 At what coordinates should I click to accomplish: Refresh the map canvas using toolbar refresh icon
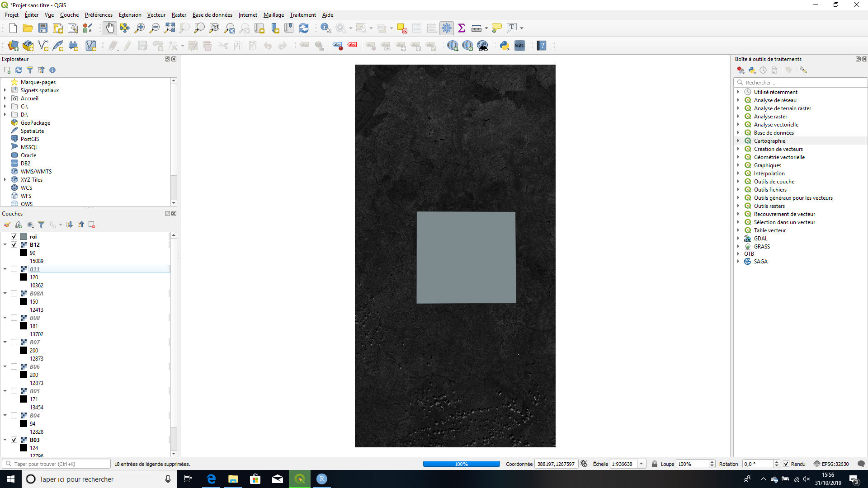click(x=304, y=28)
